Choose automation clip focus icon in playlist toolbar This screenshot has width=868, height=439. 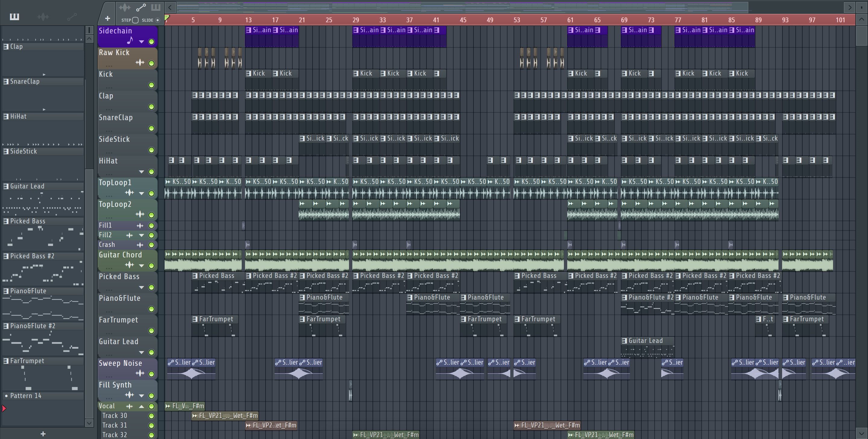coord(141,8)
